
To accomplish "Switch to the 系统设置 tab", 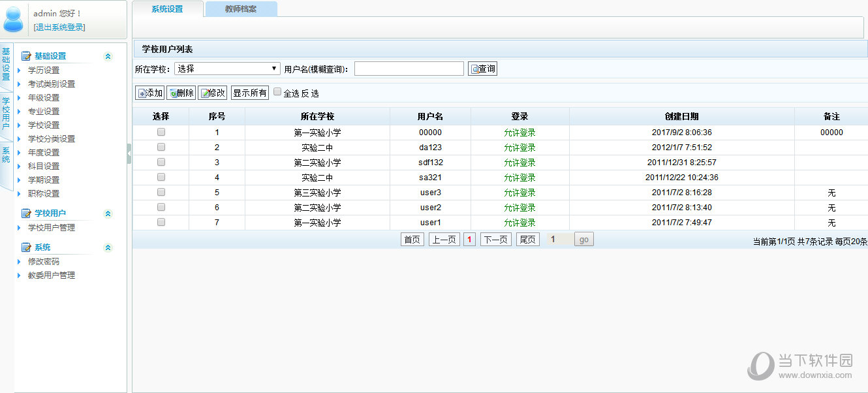I will pyautogui.click(x=168, y=9).
